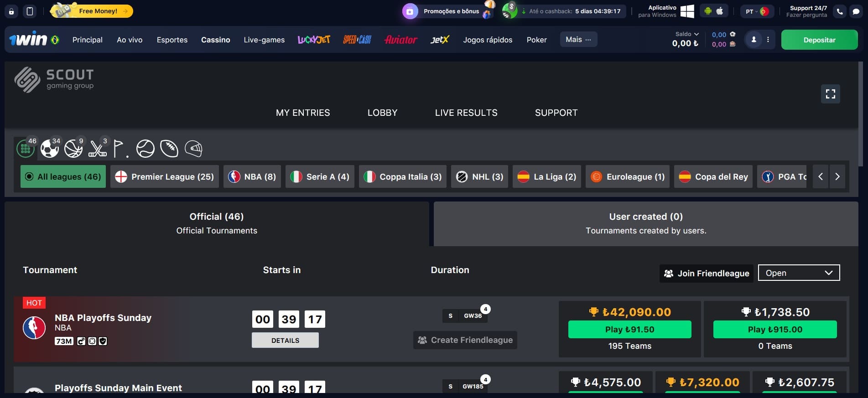Select the NBA (8) league filter
This screenshot has height=398, width=868.
(252, 176)
